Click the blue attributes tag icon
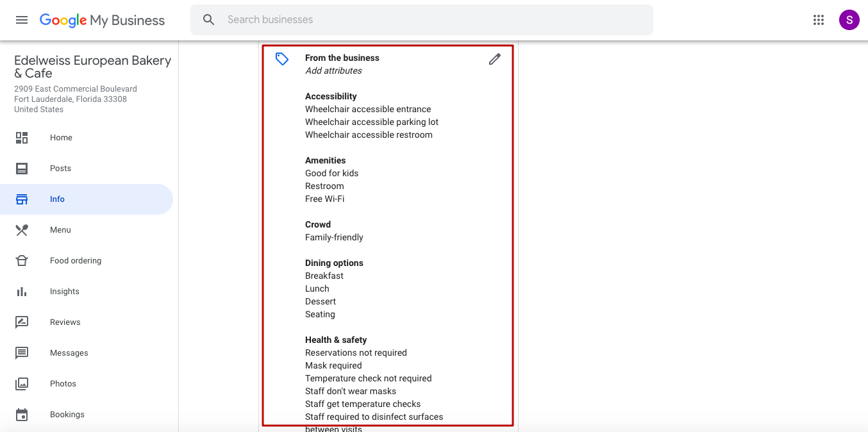The height and width of the screenshot is (432, 868). tap(282, 59)
